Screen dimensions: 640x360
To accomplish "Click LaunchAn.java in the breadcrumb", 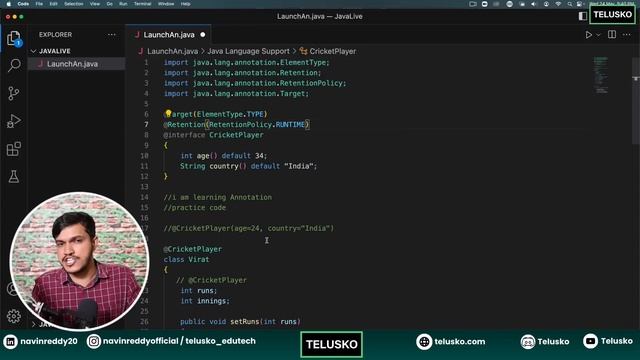I will 172,51.
